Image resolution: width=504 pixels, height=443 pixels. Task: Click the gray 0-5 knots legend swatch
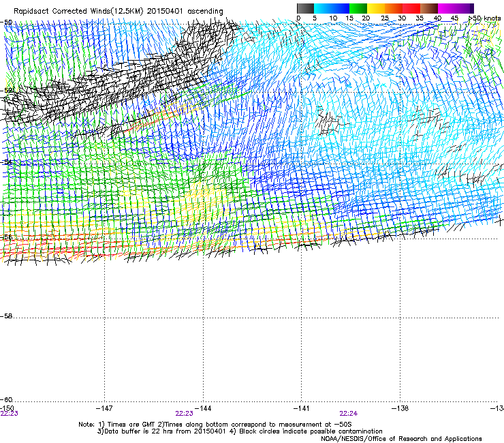pyautogui.click(x=305, y=8)
